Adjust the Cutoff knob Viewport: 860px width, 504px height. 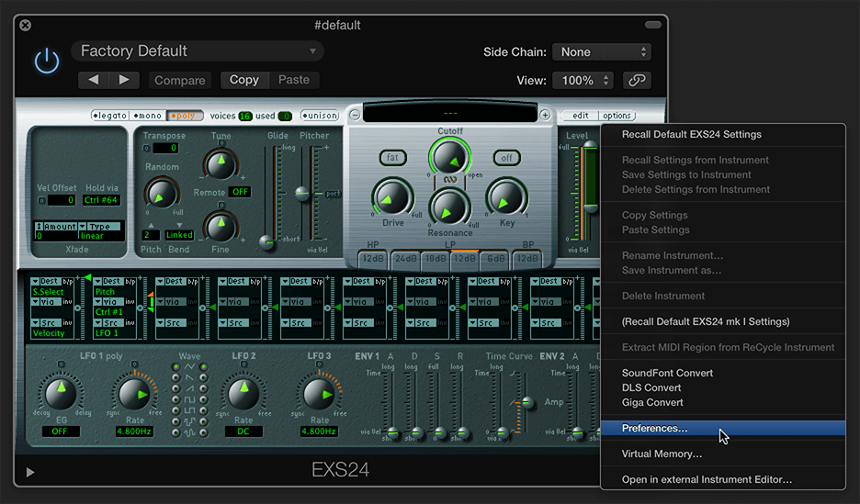click(x=449, y=157)
